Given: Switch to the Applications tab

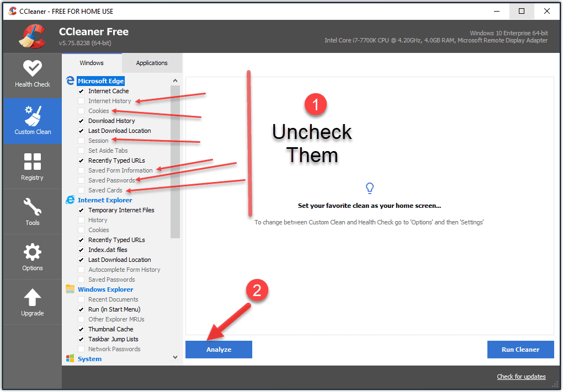Looking at the screenshot, I should (151, 62).
